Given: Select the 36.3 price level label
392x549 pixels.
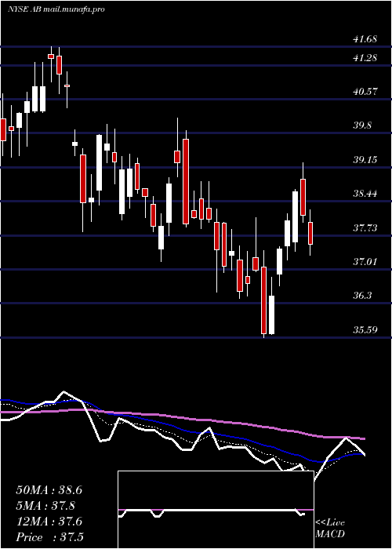Looking at the screenshot, I should click(x=362, y=296).
